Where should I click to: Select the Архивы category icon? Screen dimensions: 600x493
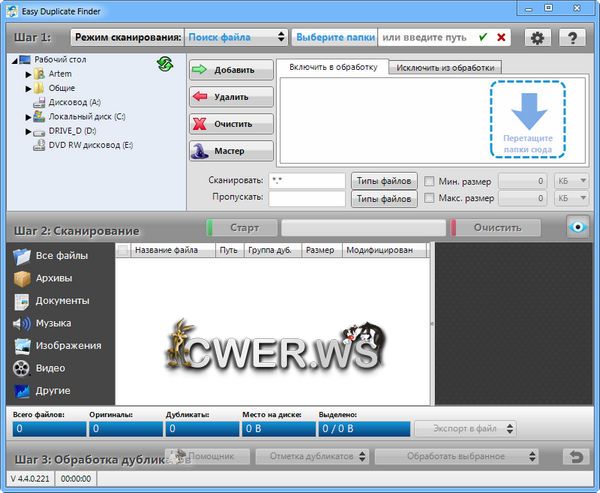22,278
